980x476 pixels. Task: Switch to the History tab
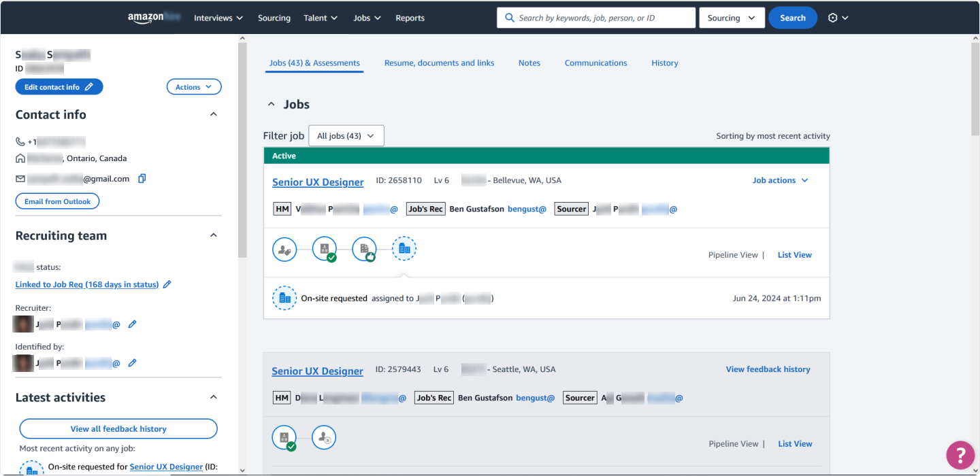click(x=665, y=63)
